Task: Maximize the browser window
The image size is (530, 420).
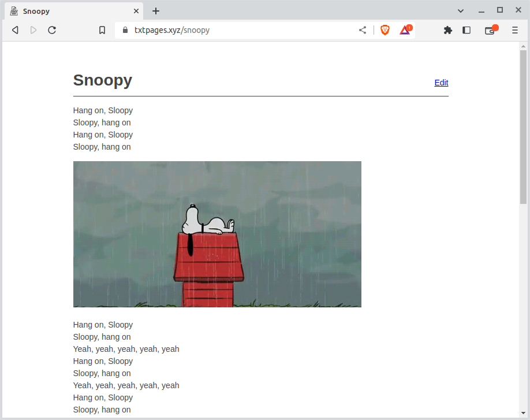Action: tap(500, 10)
